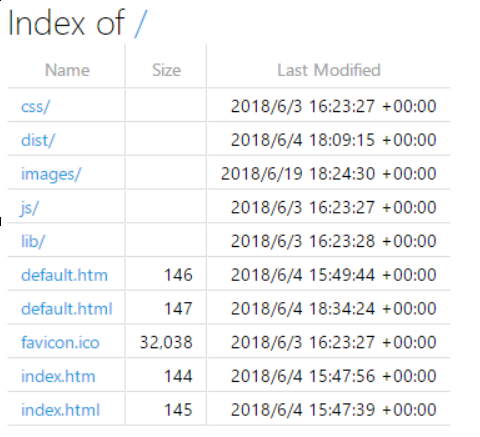Click the Name column header
This screenshot has height=437, width=480.
(67, 70)
